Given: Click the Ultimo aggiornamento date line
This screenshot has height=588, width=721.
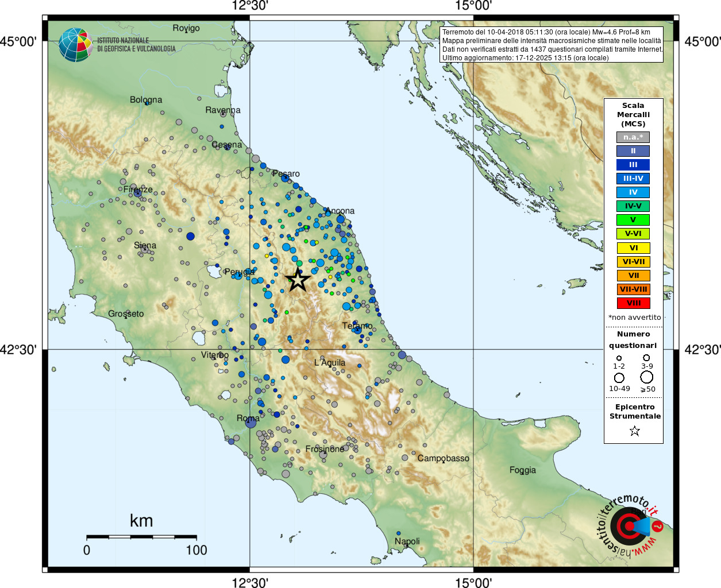Looking at the screenshot, I should [525, 58].
